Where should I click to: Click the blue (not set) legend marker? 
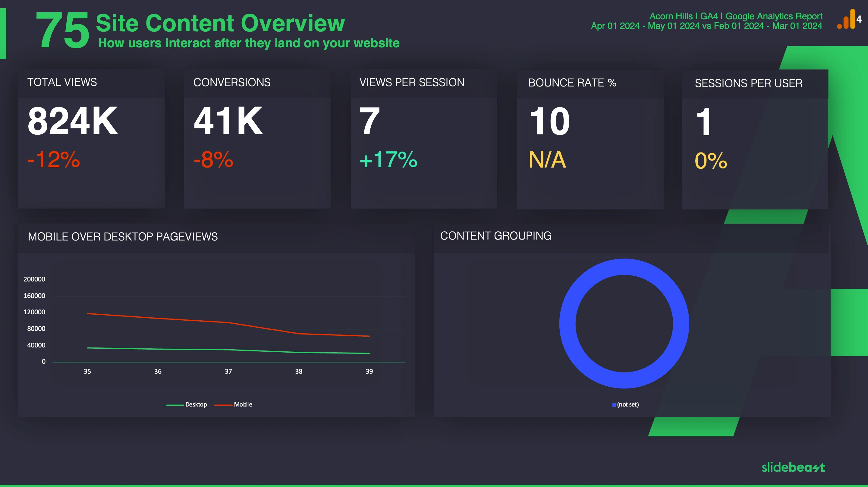(x=614, y=405)
